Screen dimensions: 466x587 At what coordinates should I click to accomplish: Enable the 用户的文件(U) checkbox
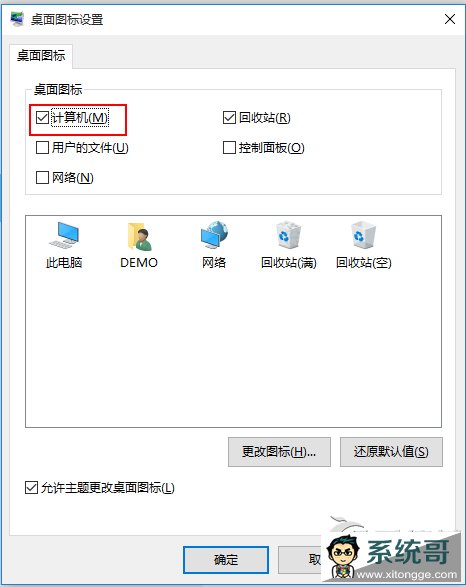click(x=42, y=147)
